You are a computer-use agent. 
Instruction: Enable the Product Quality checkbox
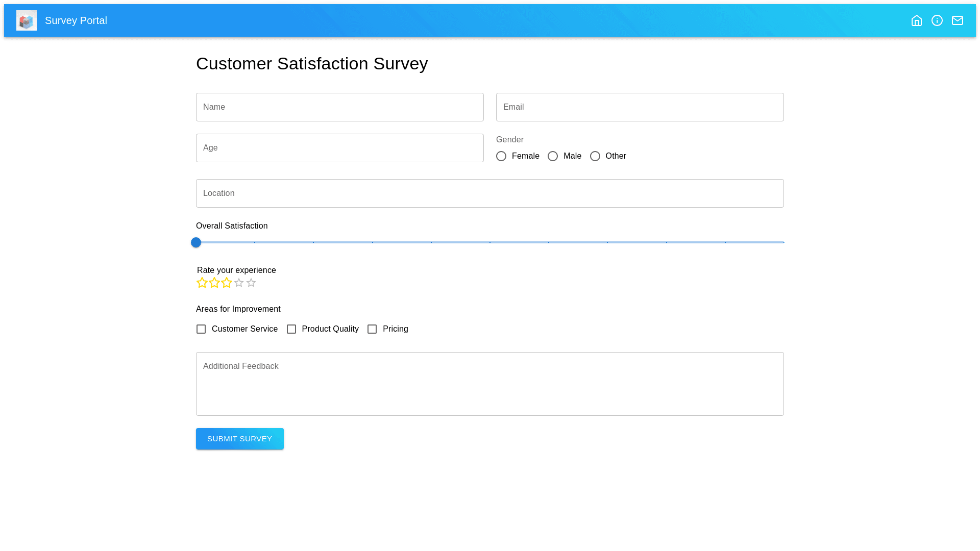291,329
